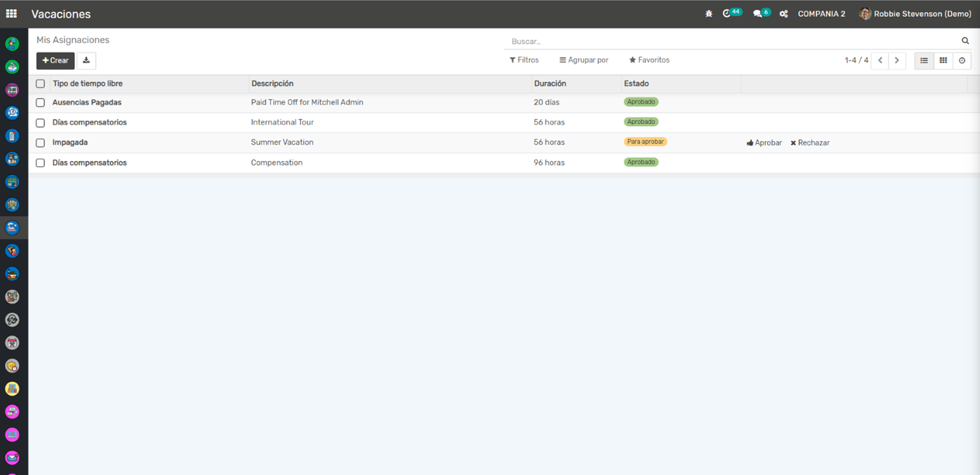
Task: Click the search magnifier icon
Action: (x=965, y=41)
